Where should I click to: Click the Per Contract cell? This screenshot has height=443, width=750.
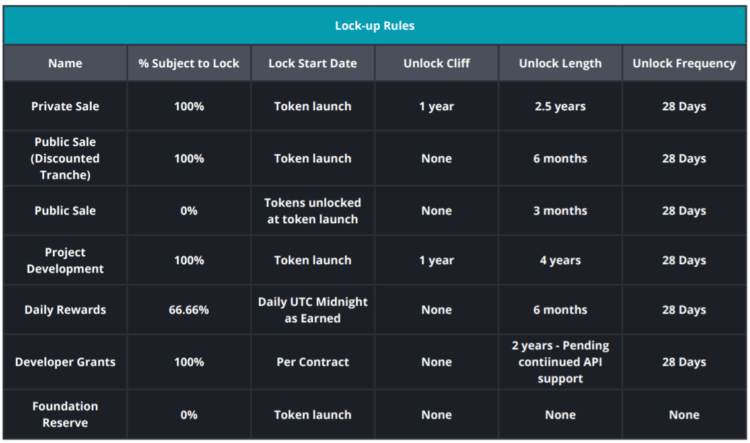click(312, 362)
